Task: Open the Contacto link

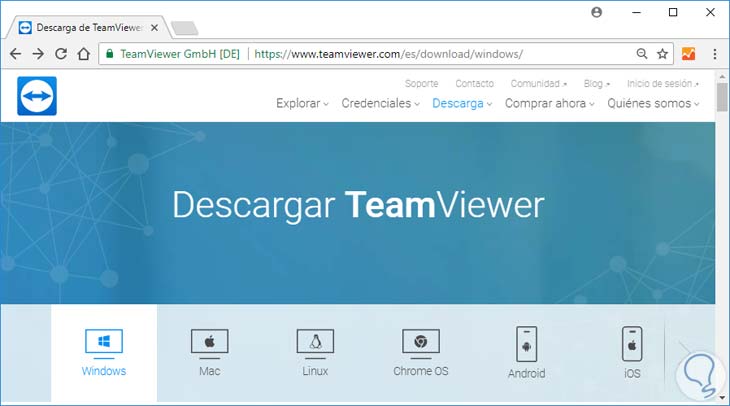Action: click(474, 84)
